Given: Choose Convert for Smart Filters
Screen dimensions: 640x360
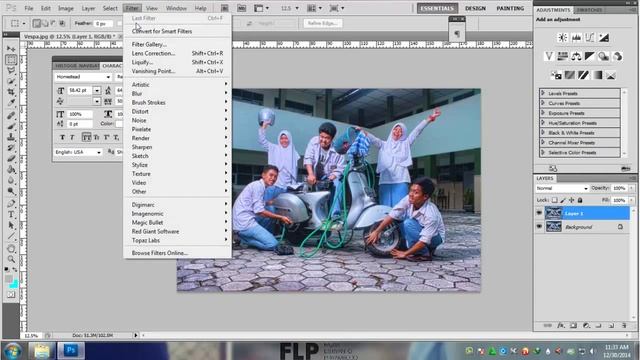Looking at the screenshot, I should (177, 31).
